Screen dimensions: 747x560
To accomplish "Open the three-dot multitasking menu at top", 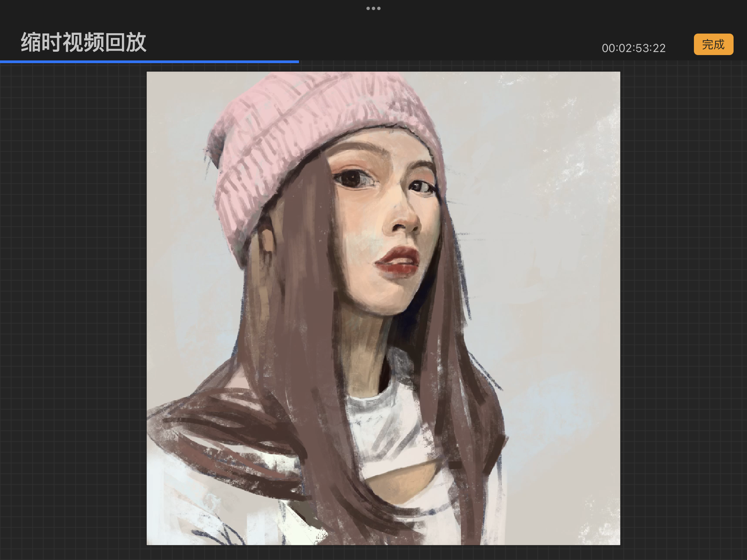I will coord(373,8).
